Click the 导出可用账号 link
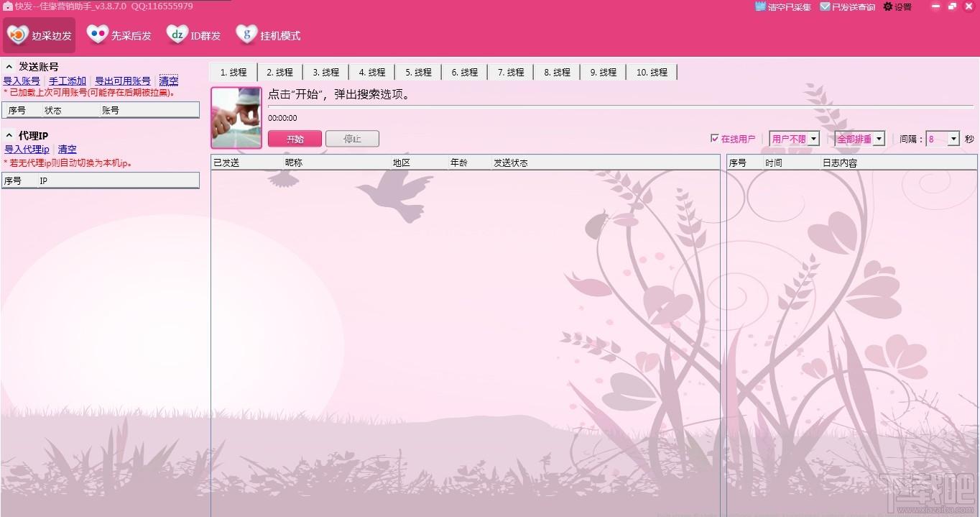This screenshot has width=980, height=517. point(123,81)
